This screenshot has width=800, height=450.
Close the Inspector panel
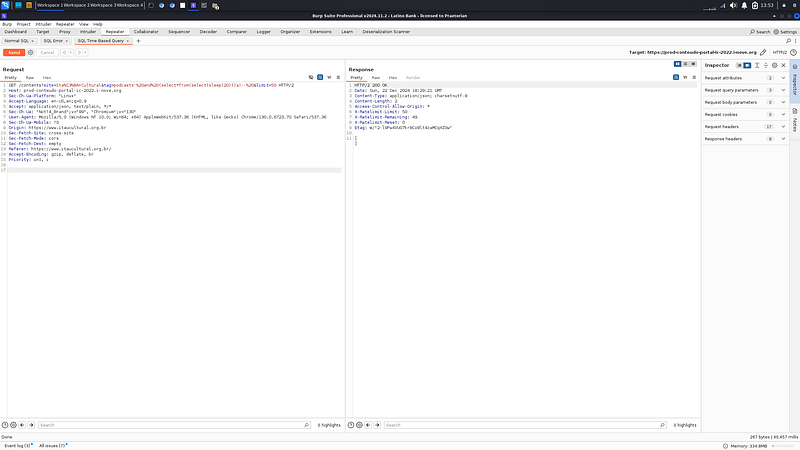coord(784,65)
